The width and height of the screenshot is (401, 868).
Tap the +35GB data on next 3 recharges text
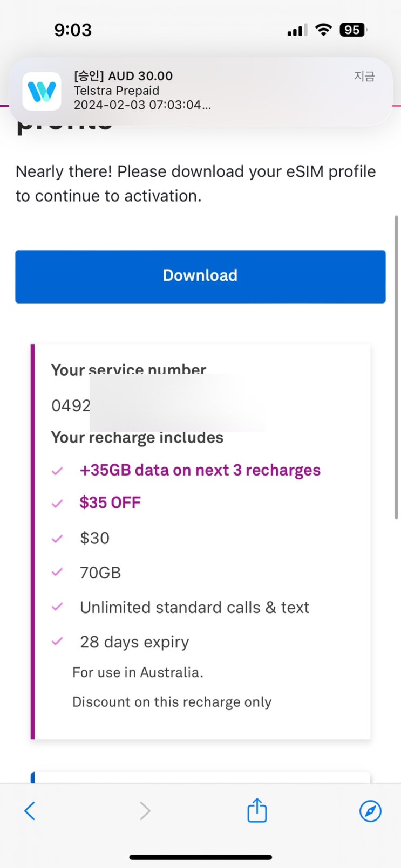pos(200,470)
